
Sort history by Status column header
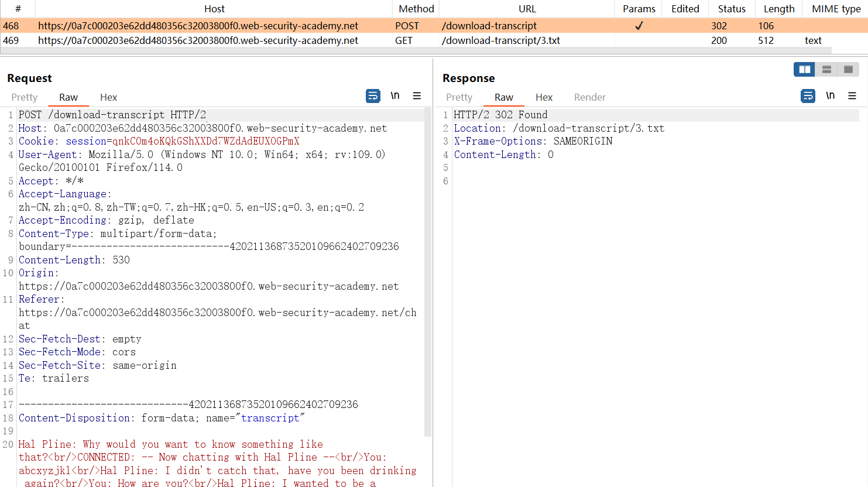coord(732,9)
